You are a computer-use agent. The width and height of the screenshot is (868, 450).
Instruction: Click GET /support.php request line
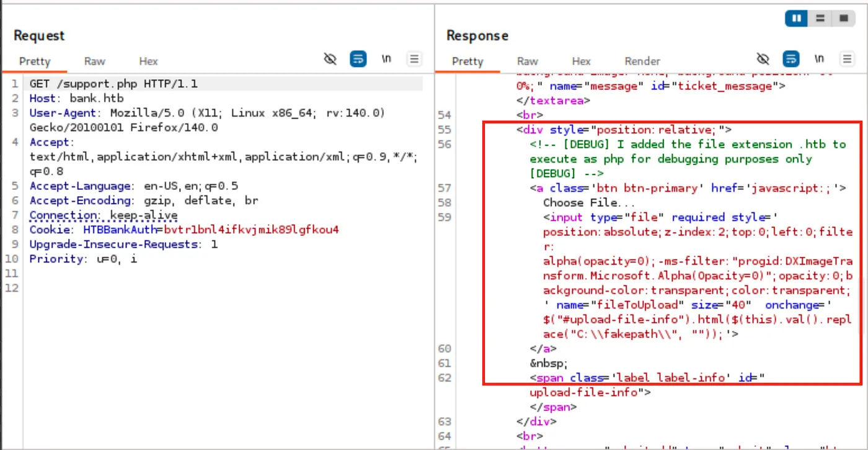[x=113, y=83]
